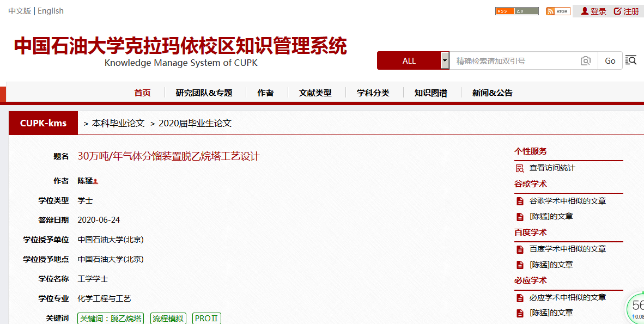Select the 知识图谱 navigation item
Screen dimensions: 644x324
[430, 93]
